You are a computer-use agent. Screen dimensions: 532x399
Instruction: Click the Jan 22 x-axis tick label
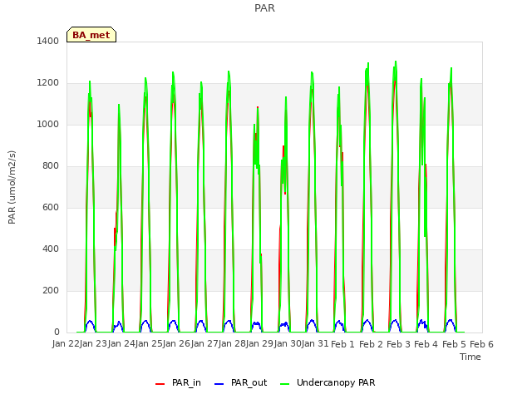point(66,343)
